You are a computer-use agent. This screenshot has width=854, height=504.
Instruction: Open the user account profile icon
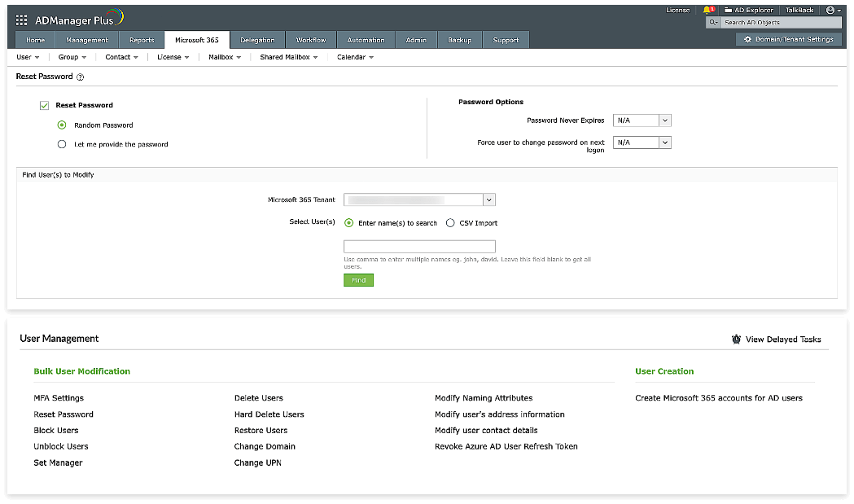point(833,10)
